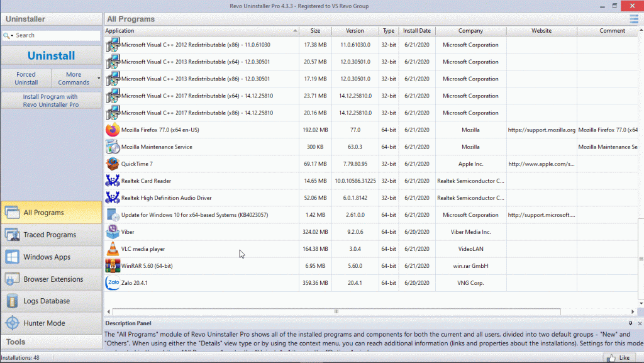Open the All Programs section
Image resolution: width=644 pixels, height=363 pixels.
pyautogui.click(x=52, y=213)
